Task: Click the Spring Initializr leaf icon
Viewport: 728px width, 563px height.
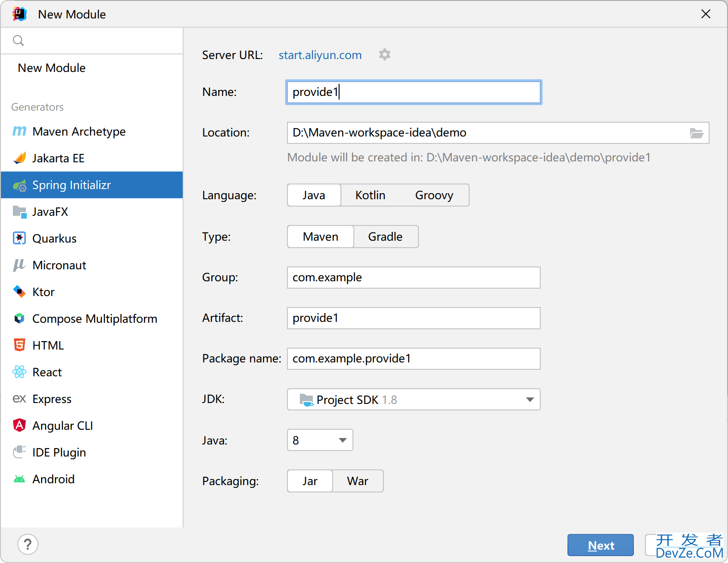Action: coord(19,185)
